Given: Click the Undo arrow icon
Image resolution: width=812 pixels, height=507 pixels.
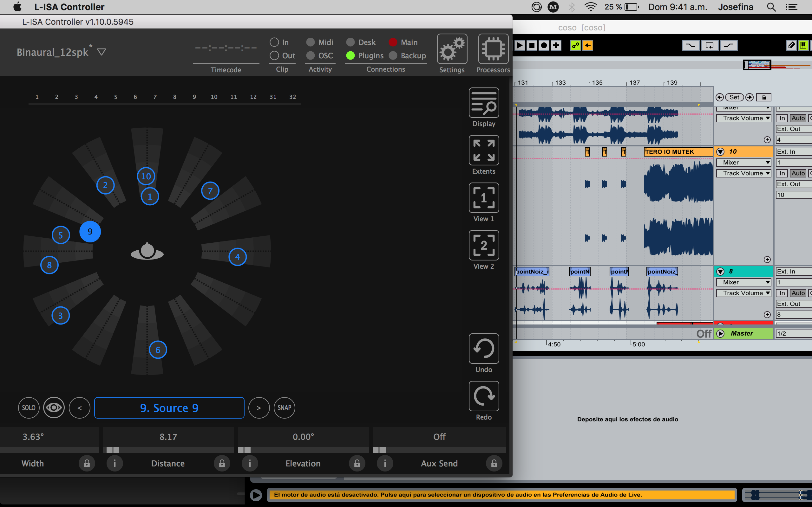Looking at the screenshot, I should point(483,349).
